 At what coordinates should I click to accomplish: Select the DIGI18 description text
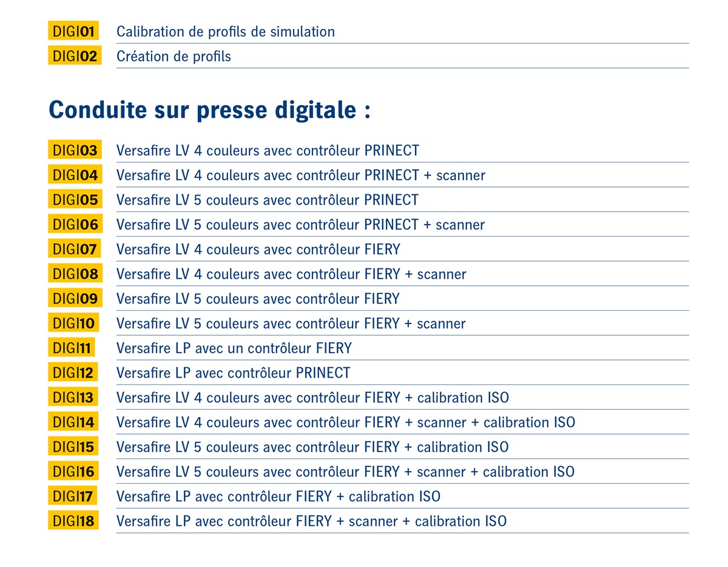[312, 521]
